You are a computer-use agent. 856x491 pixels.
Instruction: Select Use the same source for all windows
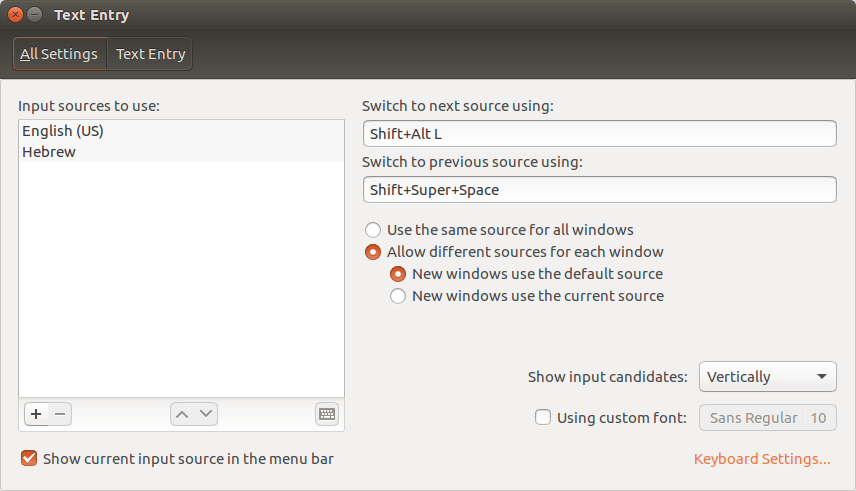coord(373,230)
